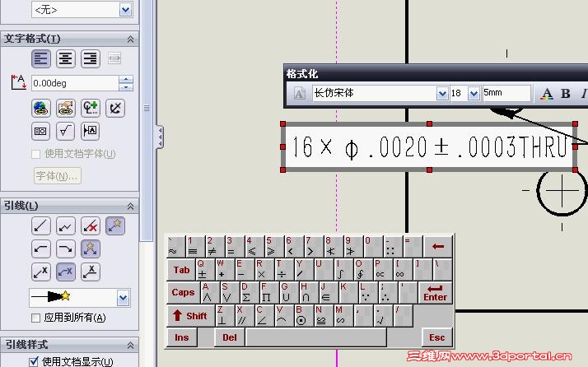
Task: Insert the Σ symbol with D key
Action: 249,292
